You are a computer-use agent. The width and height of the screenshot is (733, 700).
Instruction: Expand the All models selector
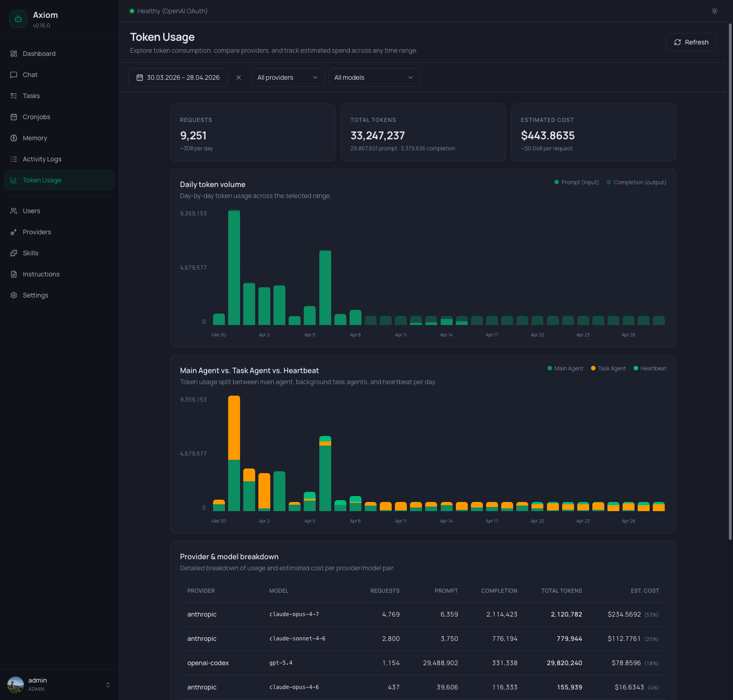[x=374, y=77]
